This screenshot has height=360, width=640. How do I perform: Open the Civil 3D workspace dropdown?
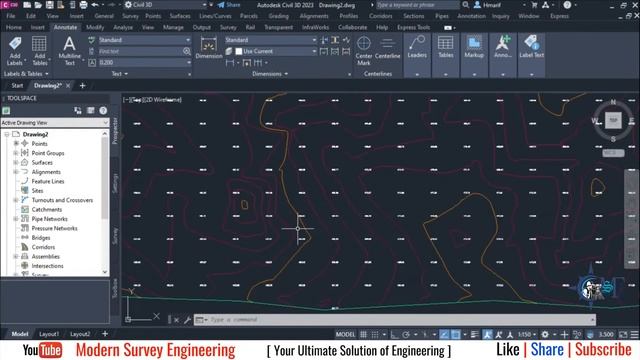coord(165,5)
